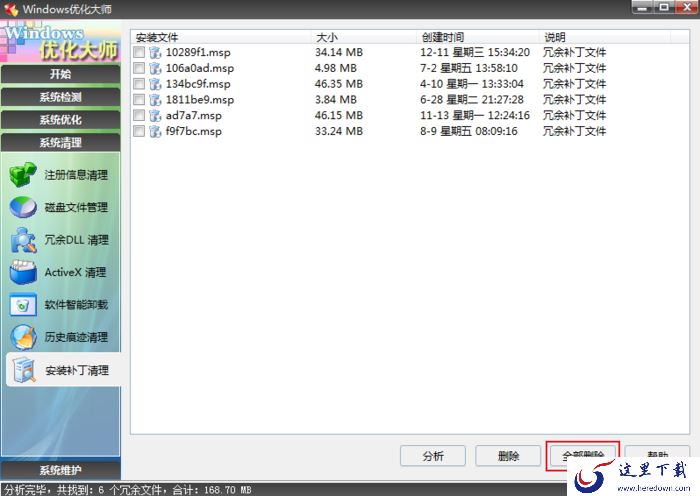
Task: Select the file name 1811be9.msp
Action: (x=200, y=100)
